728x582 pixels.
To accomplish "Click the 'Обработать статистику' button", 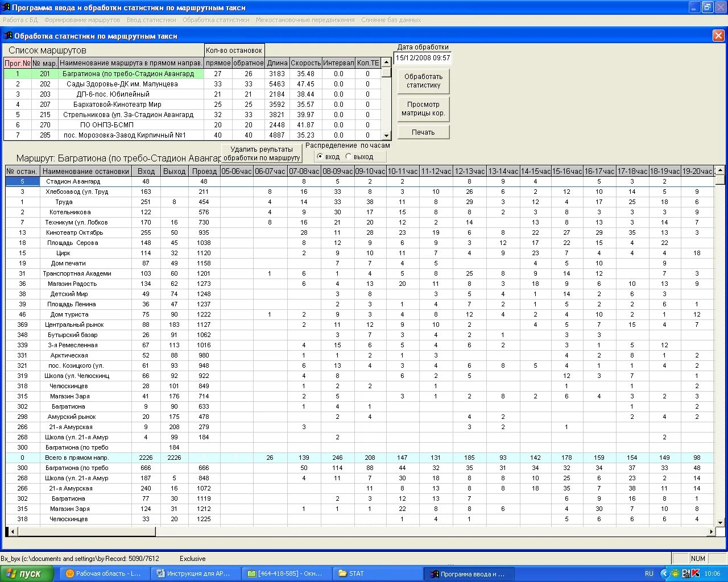I will 423,81.
